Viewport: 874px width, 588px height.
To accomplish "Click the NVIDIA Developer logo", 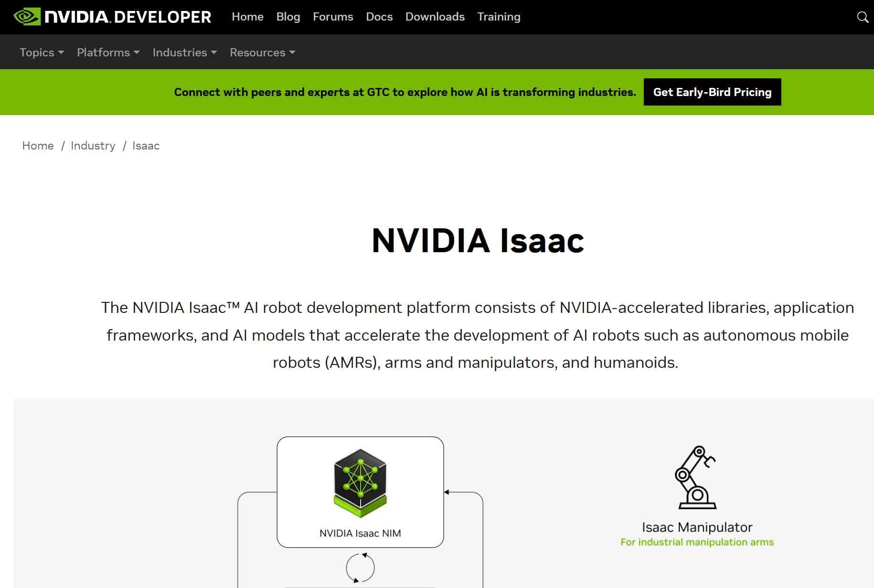I will click(112, 17).
